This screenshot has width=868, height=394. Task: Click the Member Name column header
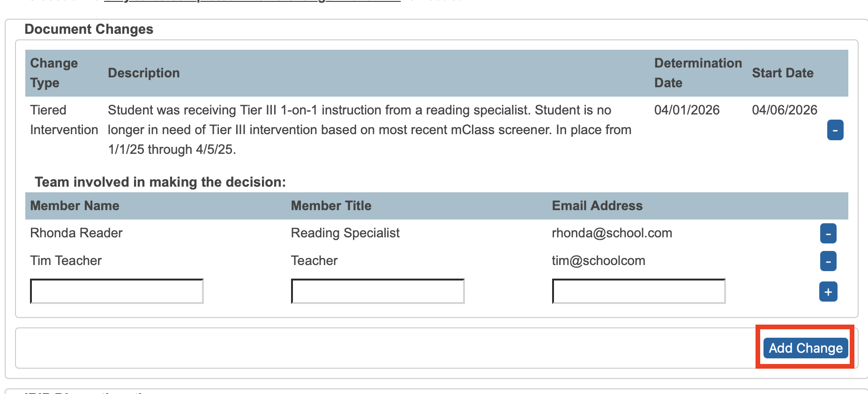pyautogui.click(x=75, y=205)
